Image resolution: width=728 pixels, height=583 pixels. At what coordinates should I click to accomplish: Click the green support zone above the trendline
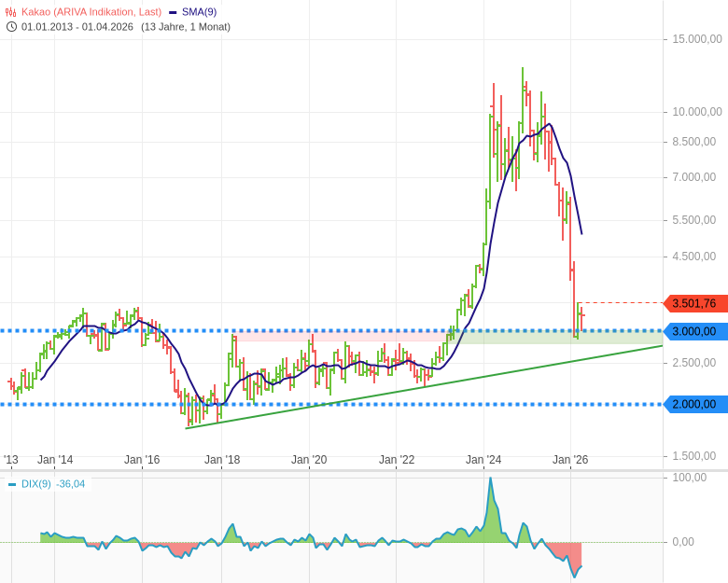pos(560,338)
